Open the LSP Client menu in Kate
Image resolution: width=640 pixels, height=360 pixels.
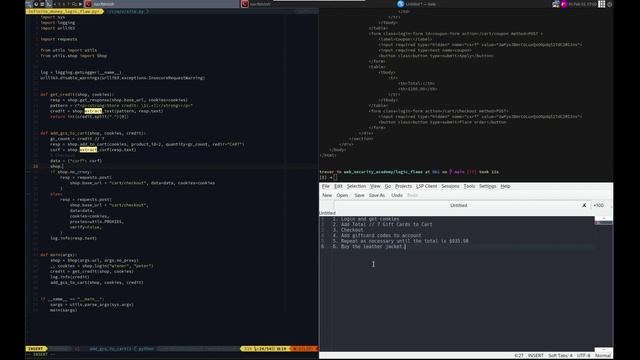point(427,186)
